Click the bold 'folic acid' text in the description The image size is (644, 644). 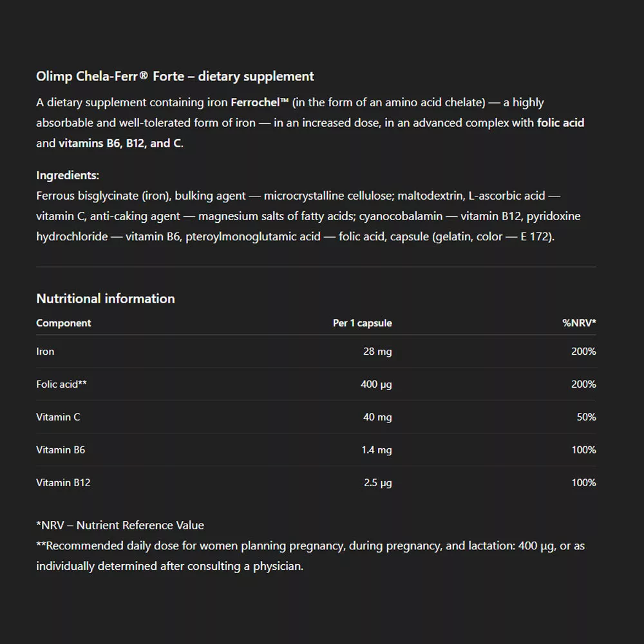click(x=560, y=122)
